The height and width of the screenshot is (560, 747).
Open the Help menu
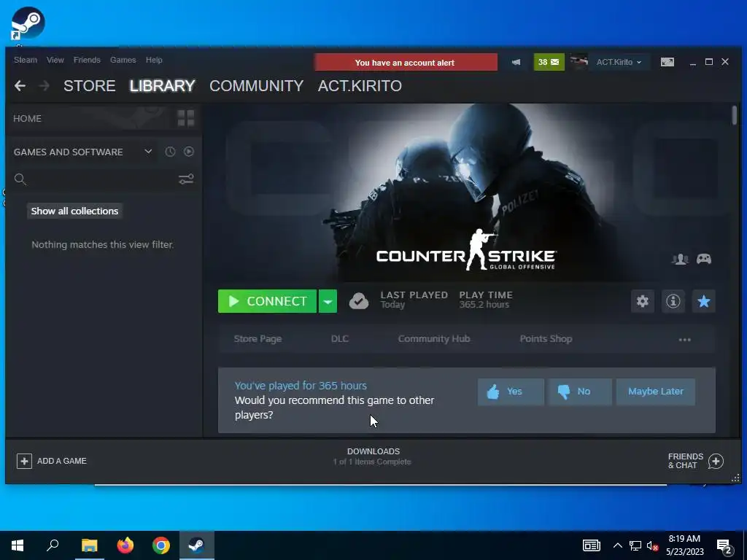(x=154, y=60)
